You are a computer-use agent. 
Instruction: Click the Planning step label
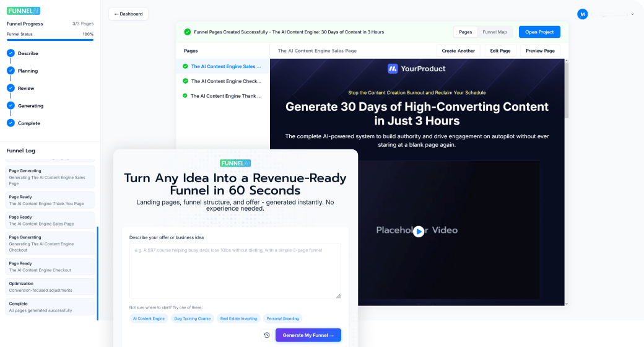pos(27,71)
